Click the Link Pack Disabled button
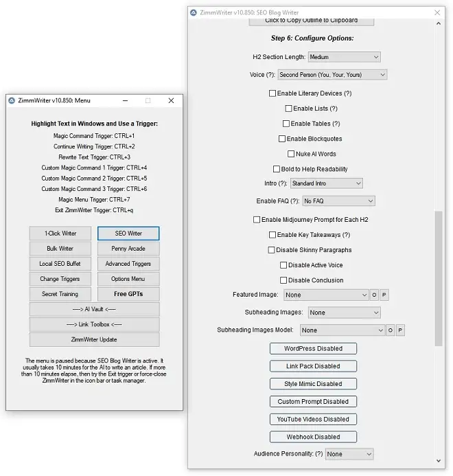Image resolution: width=453 pixels, height=476 pixels. tap(313, 366)
